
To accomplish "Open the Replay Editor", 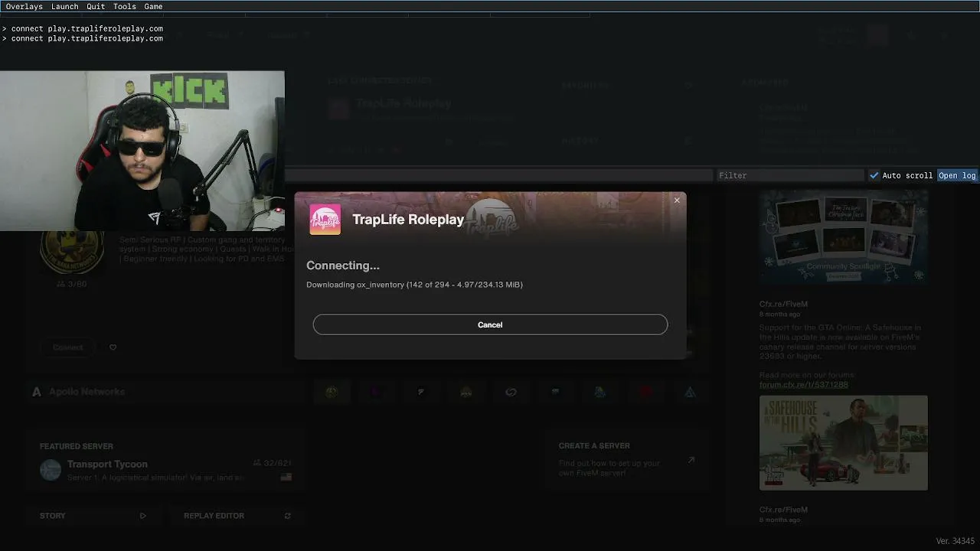I will [237, 516].
